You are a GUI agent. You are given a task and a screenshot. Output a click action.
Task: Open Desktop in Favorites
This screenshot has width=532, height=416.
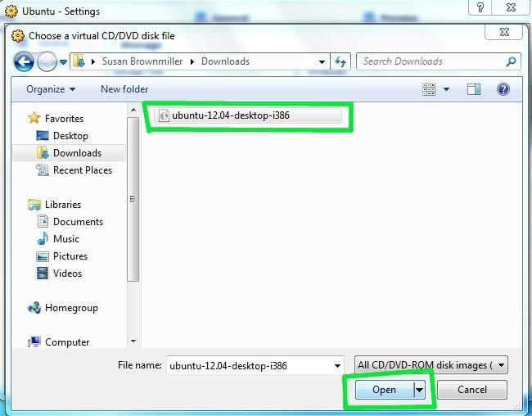pos(70,136)
